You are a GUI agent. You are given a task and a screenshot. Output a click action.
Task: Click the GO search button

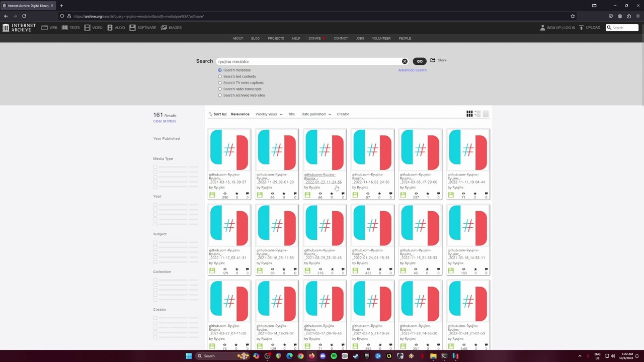pyautogui.click(x=420, y=61)
